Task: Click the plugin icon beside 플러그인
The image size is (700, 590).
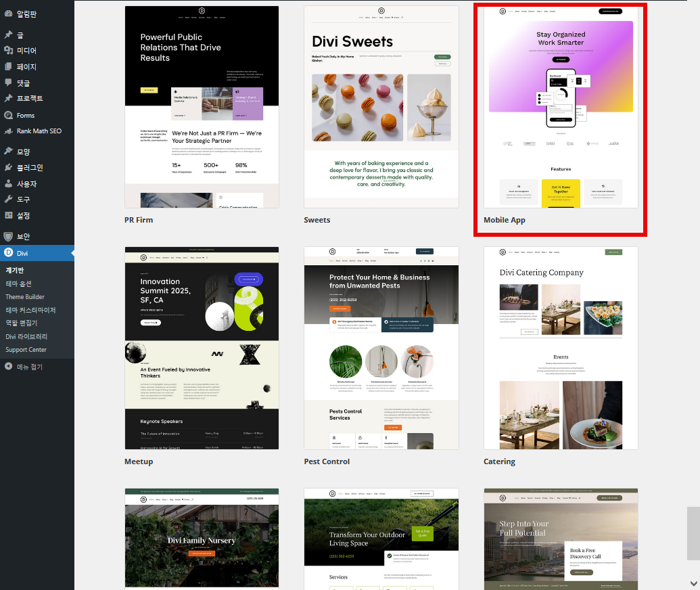Action: point(8,168)
